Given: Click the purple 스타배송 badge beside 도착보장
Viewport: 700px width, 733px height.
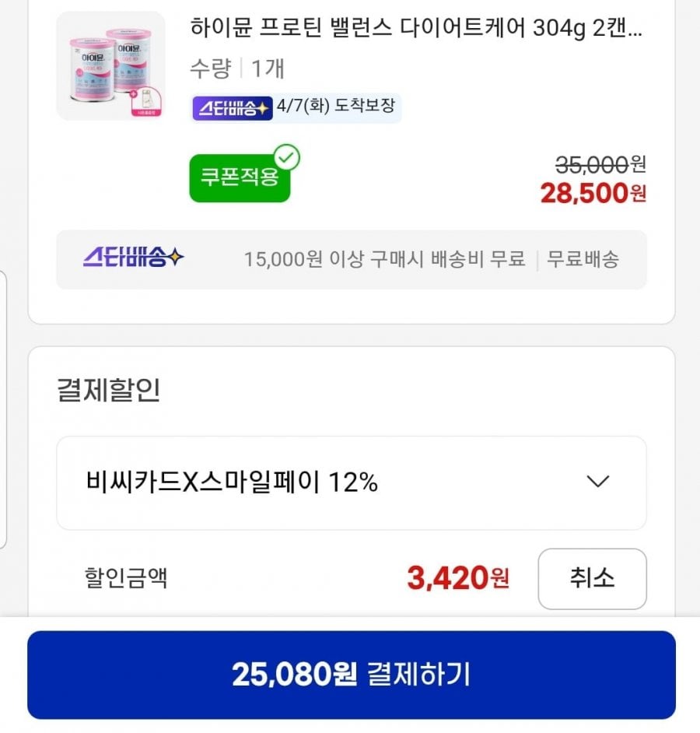Looking at the screenshot, I should (x=232, y=108).
